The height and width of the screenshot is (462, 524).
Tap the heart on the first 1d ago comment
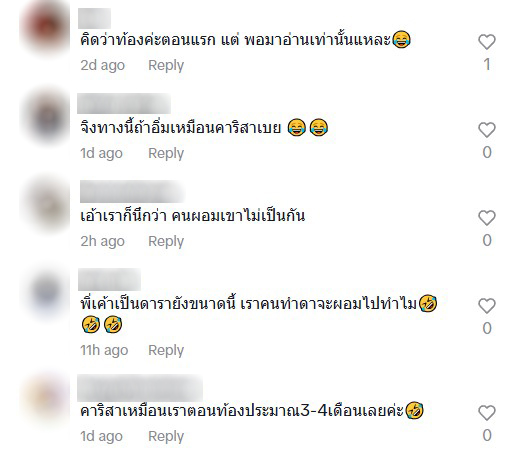click(x=487, y=130)
